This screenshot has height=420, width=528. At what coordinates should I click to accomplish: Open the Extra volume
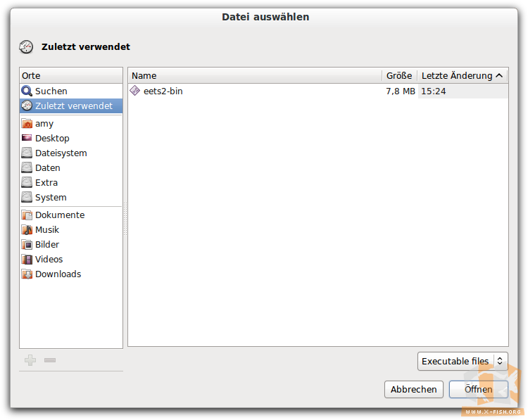[x=71, y=182]
